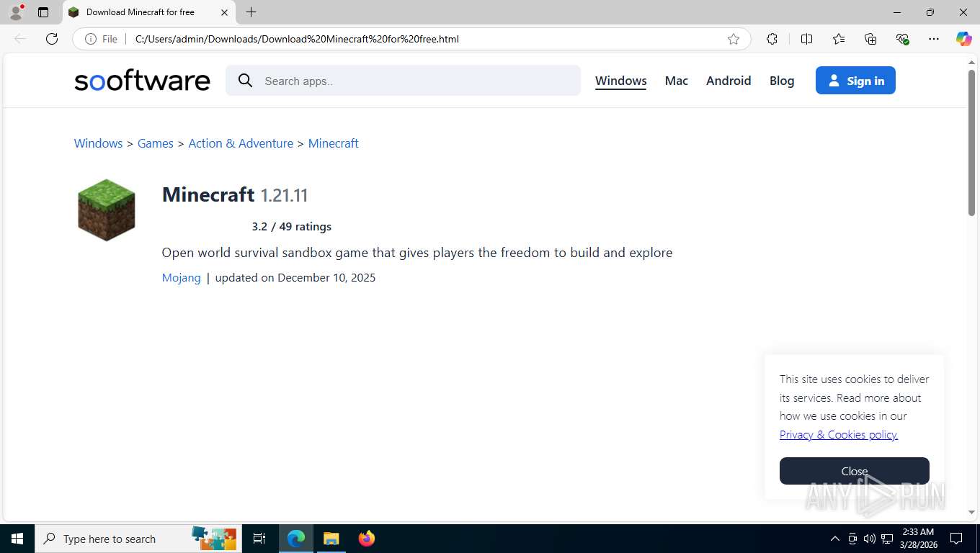Open the Collections icon
This screenshot has height=553, width=980.
870,39
